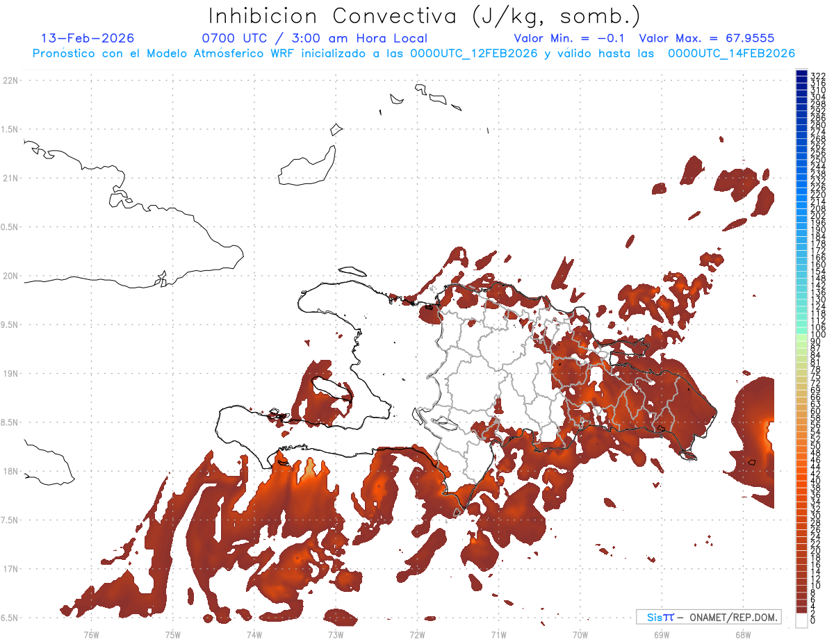Click the '100' value on the color scale
Screen dimensions: 834x644
click(x=818, y=334)
